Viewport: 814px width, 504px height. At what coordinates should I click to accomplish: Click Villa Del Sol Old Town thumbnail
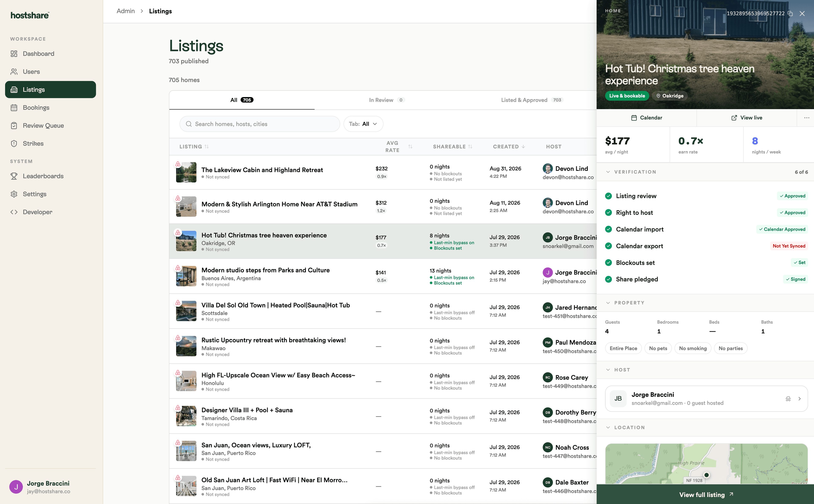(186, 311)
